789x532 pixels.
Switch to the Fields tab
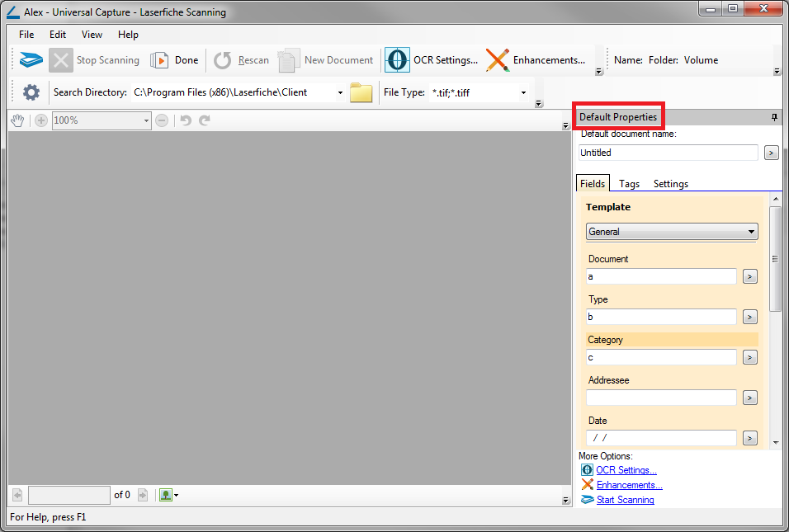593,184
